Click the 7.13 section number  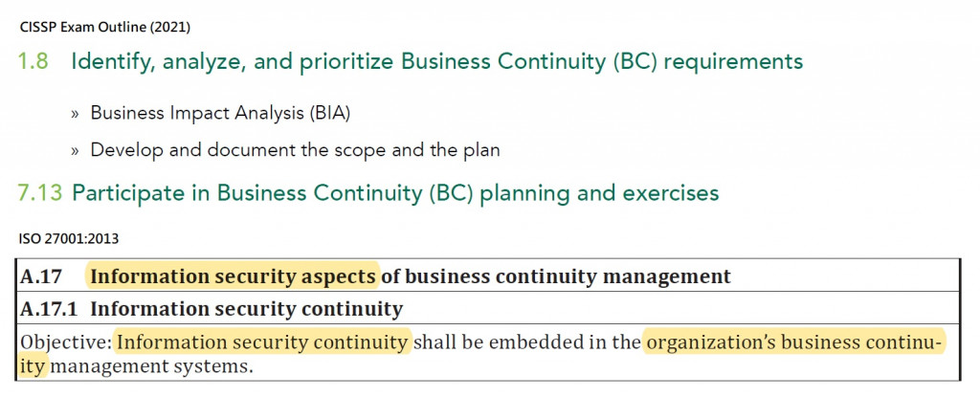(40, 192)
